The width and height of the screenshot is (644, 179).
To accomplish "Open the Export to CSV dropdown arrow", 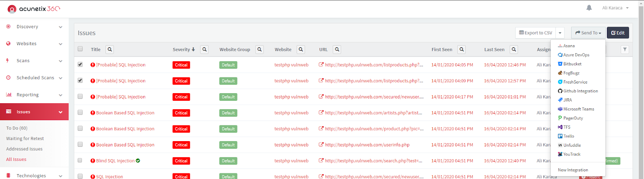I will pyautogui.click(x=560, y=33).
